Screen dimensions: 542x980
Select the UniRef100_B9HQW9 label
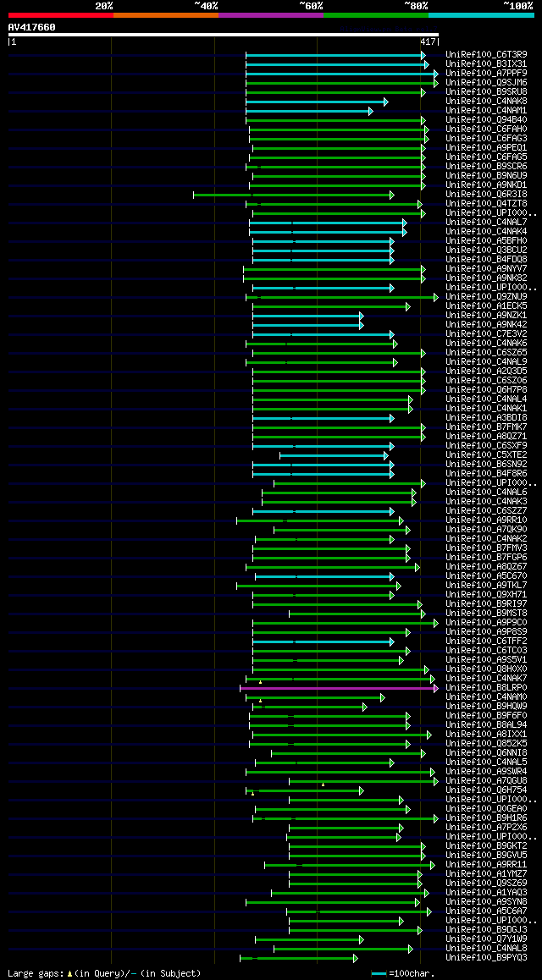click(486, 707)
